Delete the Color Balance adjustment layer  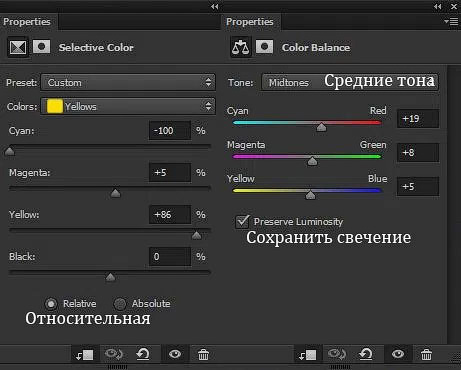click(x=426, y=354)
